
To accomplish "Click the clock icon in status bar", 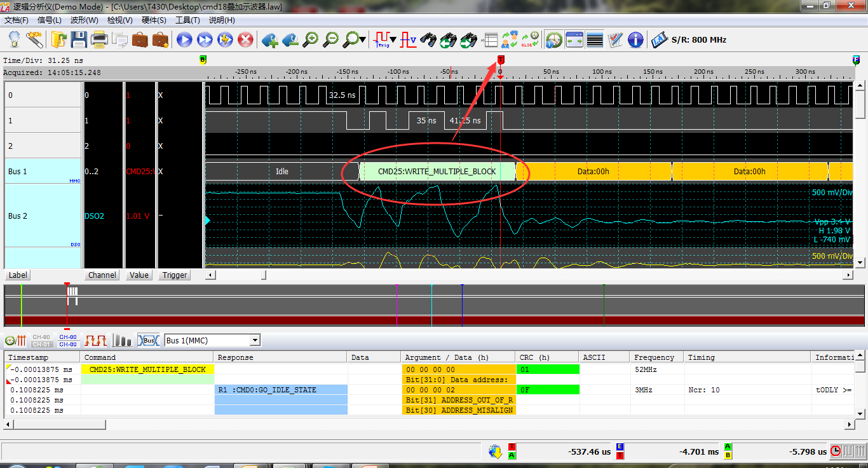I will (836, 451).
